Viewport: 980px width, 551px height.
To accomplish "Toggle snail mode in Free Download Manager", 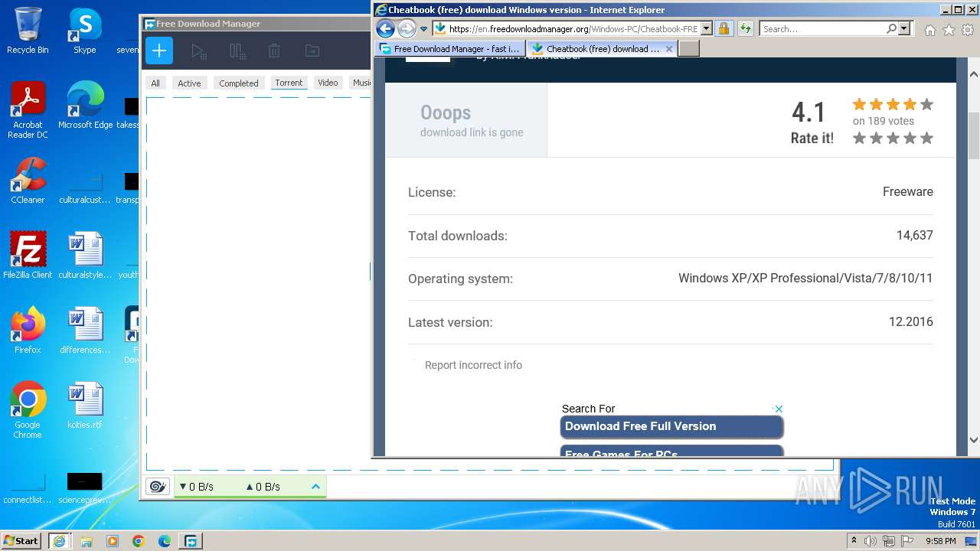I will [x=158, y=487].
